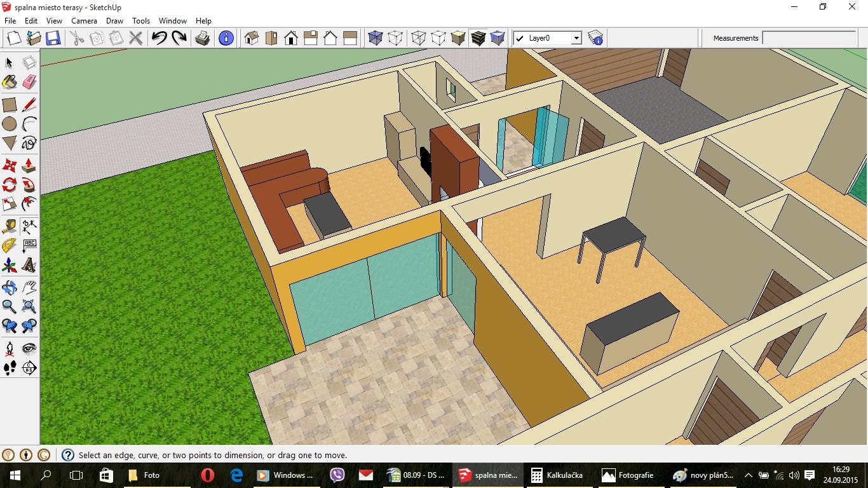The height and width of the screenshot is (488, 868).
Task: Click the Model Info icon
Action: [x=226, y=38]
